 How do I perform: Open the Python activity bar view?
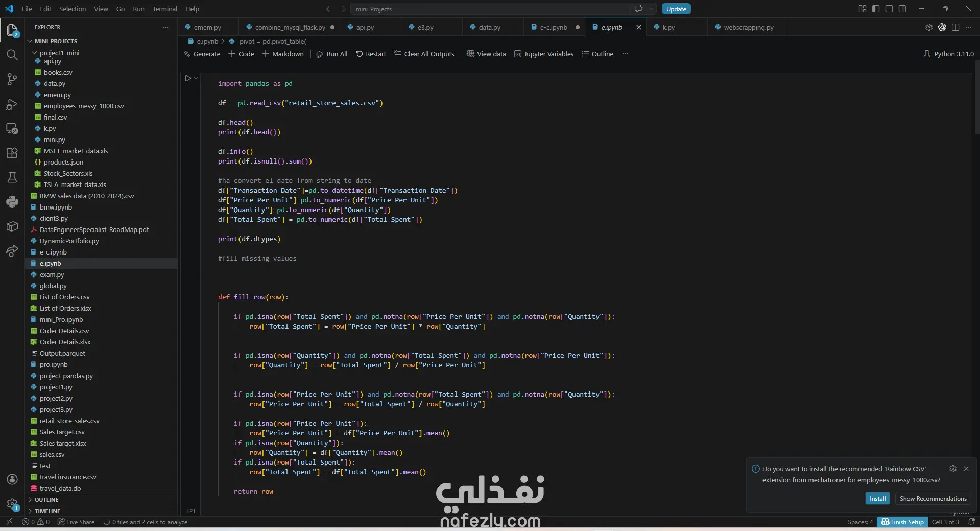(12, 202)
